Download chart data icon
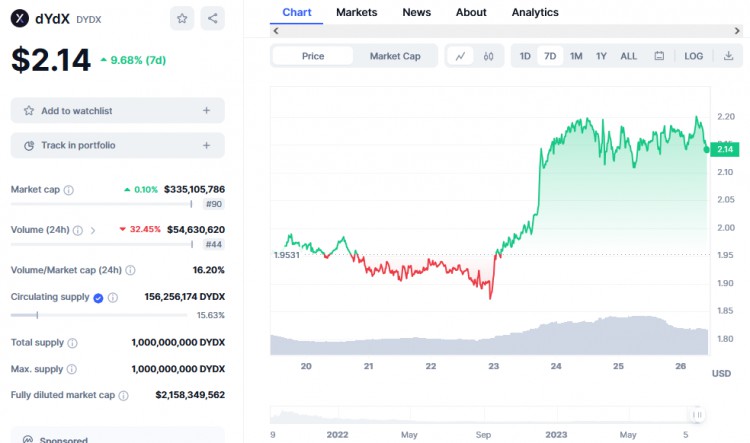The width and height of the screenshot is (750, 443). 728,56
